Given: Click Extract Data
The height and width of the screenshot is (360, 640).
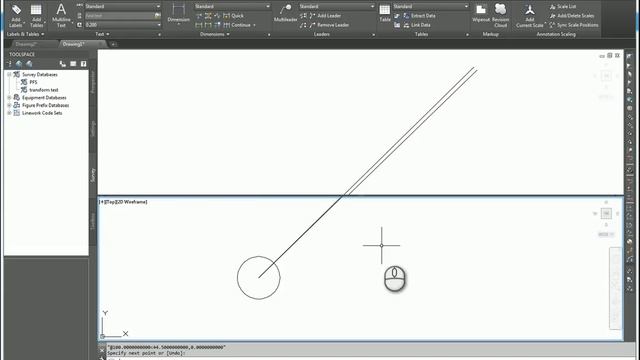Looking at the screenshot, I should click(419, 16).
